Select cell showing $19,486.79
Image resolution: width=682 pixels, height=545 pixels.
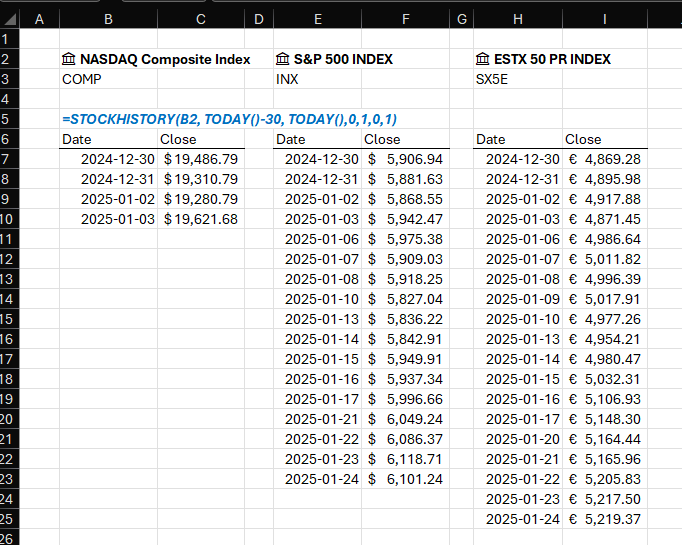[x=201, y=159]
